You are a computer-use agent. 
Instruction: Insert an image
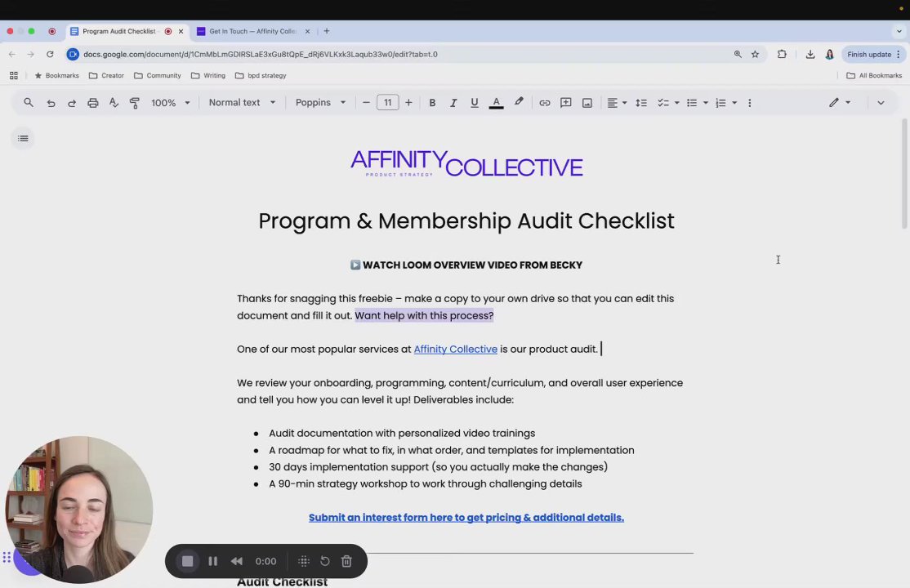pyautogui.click(x=587, y=103)
